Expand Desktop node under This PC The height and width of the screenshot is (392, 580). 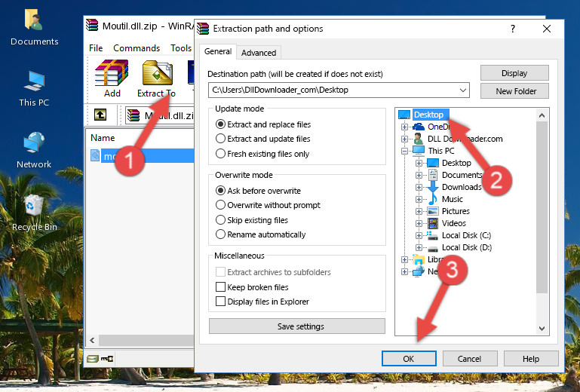pos(419,163)
